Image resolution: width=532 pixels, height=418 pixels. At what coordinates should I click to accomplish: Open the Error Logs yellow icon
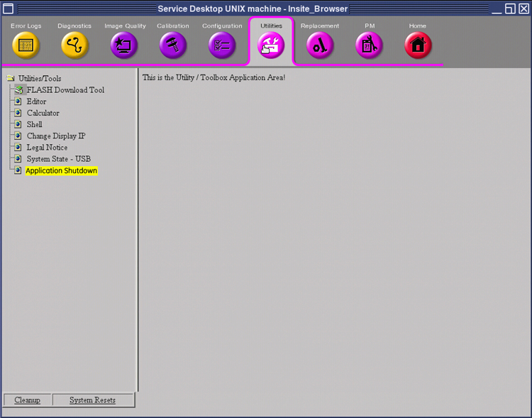(x=26, y=45)
